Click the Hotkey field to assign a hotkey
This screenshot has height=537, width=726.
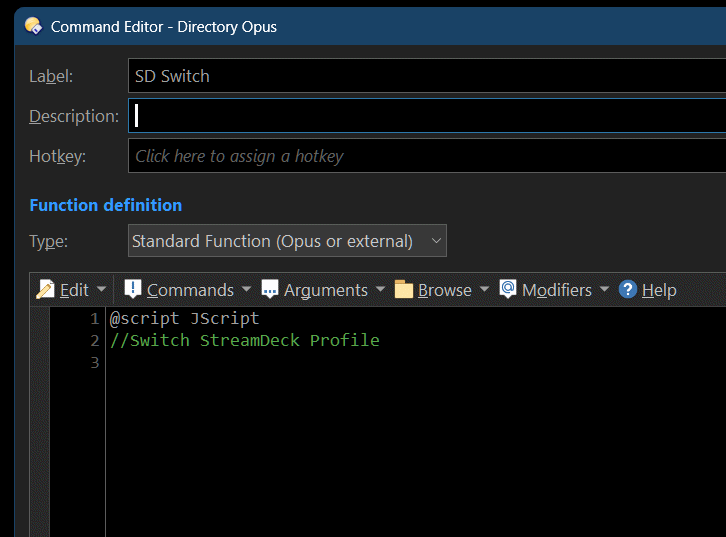click(427, 156)
